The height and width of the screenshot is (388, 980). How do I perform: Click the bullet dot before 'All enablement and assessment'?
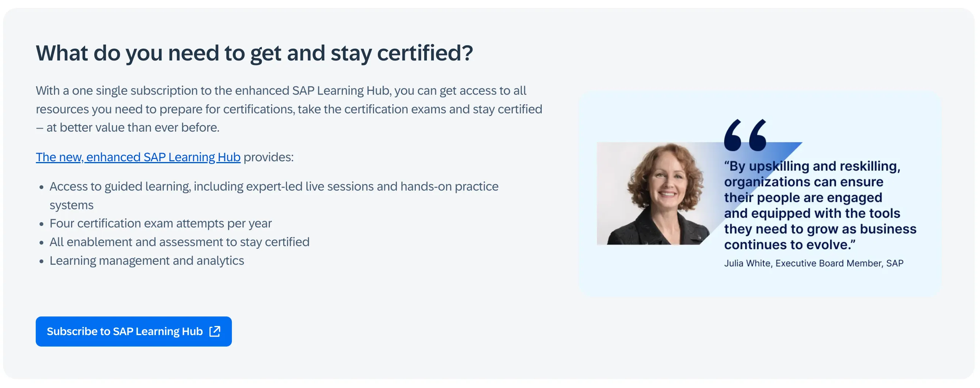click(41, 243)
